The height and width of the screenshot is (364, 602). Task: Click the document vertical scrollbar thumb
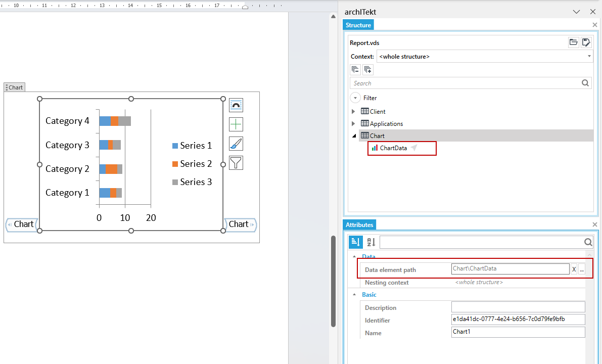pos(333,281)
